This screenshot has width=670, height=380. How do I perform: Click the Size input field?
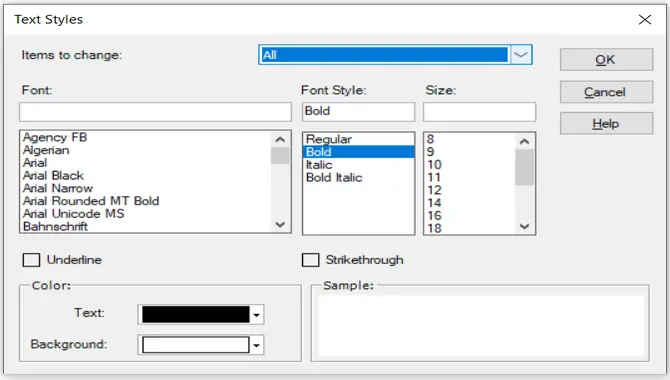pyautogui.click(x=479, y=112)
